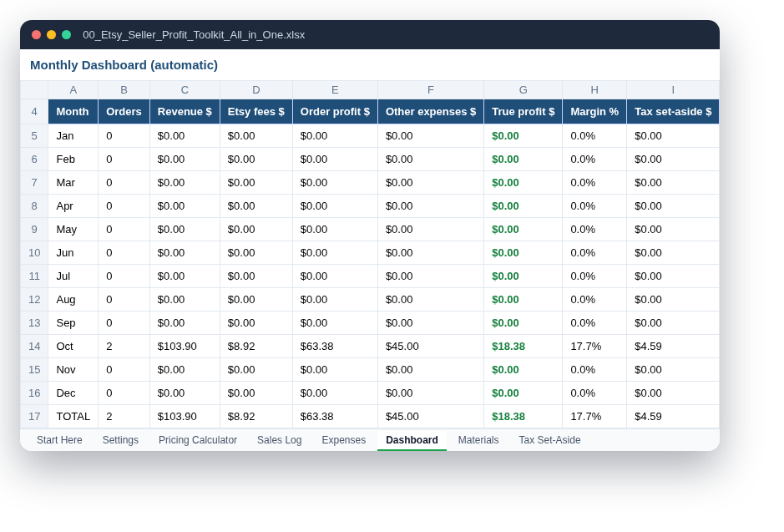Select the May month cell

coord(73,230)
